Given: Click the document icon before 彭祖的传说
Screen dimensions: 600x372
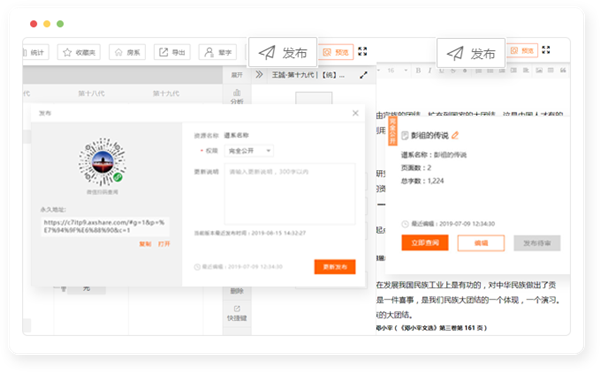Looking at the screenshot, I should 405,135.
